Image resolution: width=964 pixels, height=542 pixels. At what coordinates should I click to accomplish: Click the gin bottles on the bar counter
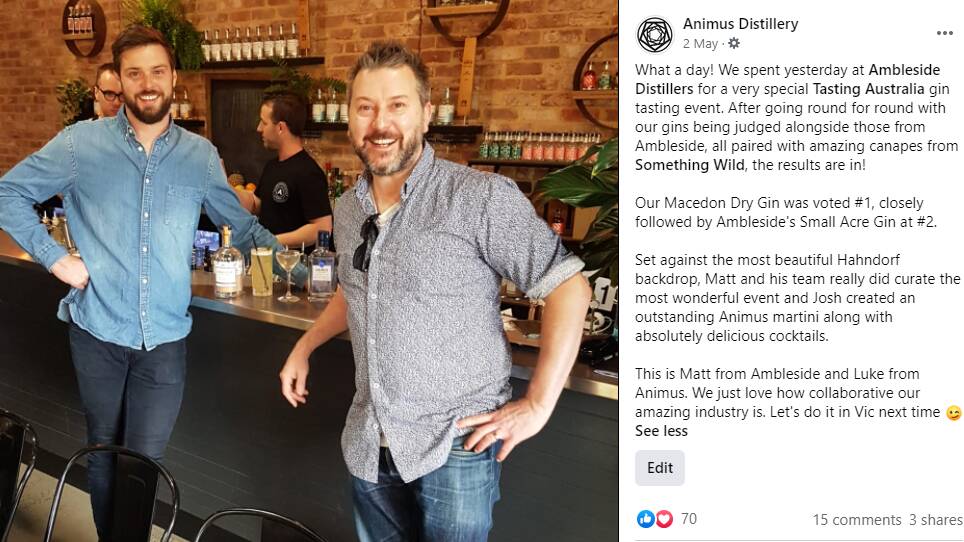coord(275,265)
